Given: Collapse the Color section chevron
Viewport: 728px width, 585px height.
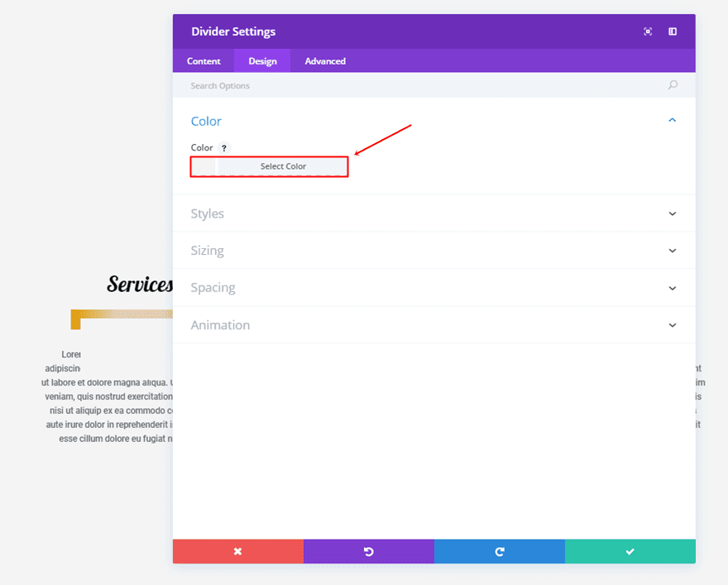Looking at the screenshot, I should point(672,121).
